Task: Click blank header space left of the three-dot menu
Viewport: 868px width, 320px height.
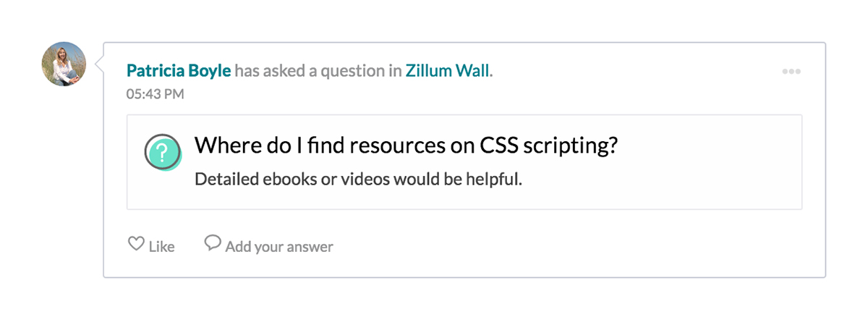Action: coord(651,72)
